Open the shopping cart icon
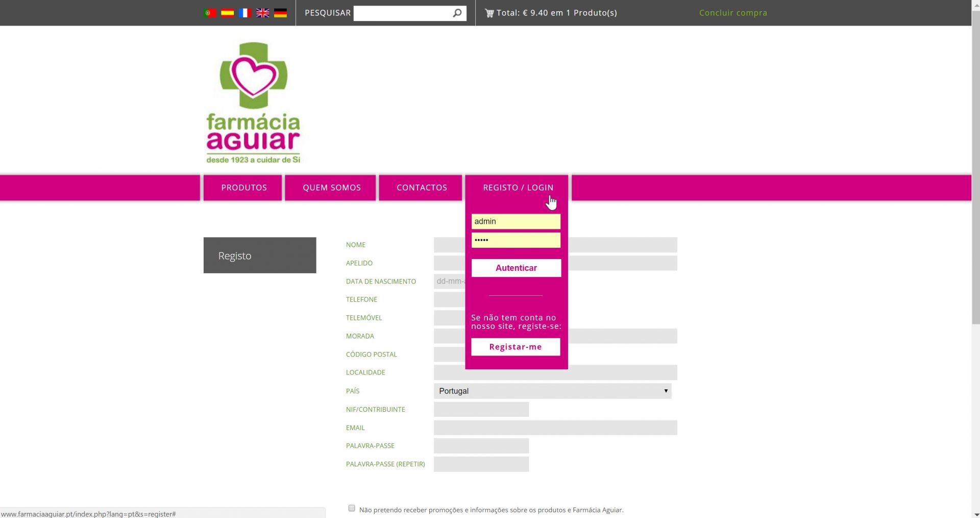 pos(489,13)
